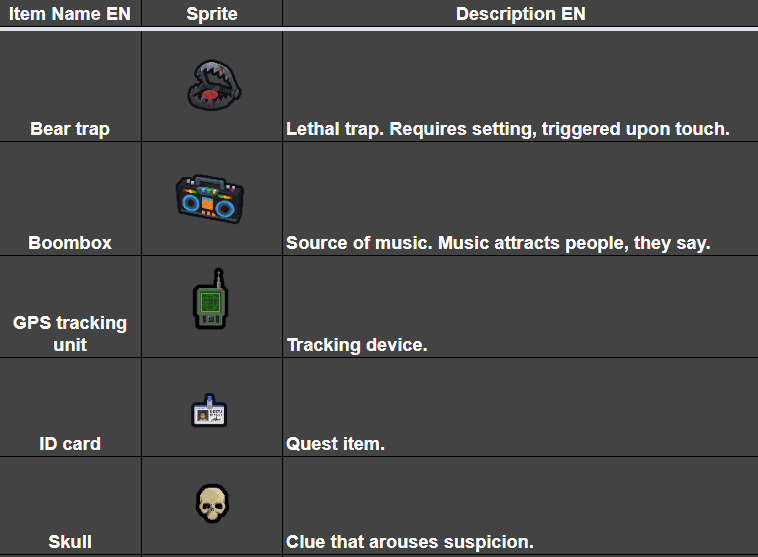
Task: Click the bear trap sprite image
Action: point(212,83)
